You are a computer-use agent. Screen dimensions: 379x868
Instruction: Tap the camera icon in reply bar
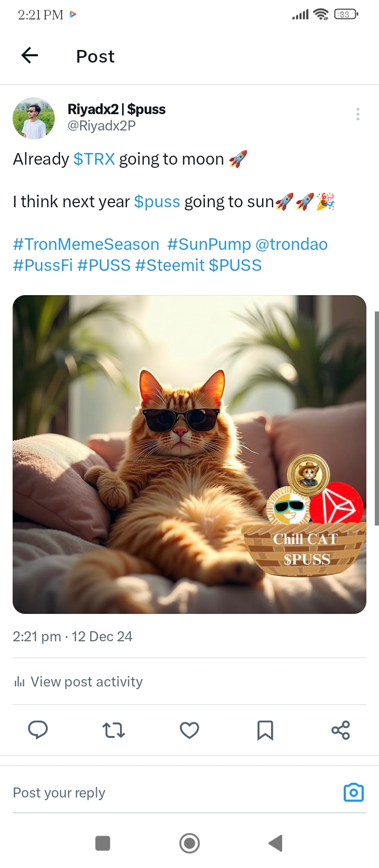click(x=354, y=792)
